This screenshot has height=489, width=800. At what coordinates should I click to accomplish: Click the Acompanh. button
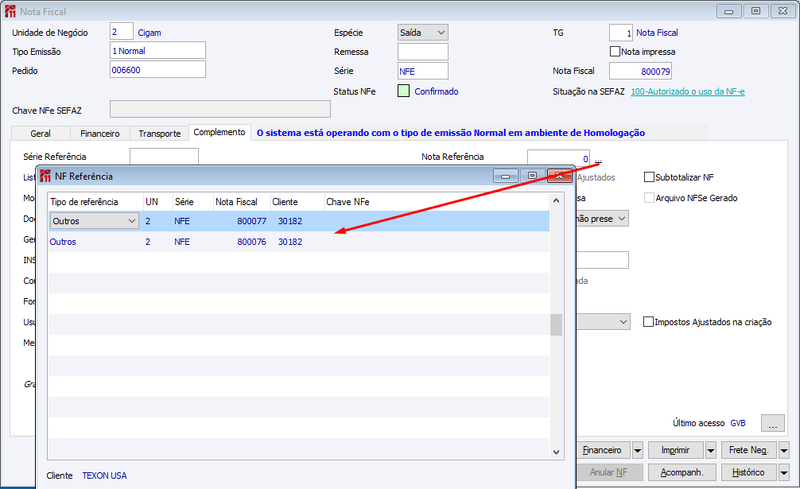(682, 473)
